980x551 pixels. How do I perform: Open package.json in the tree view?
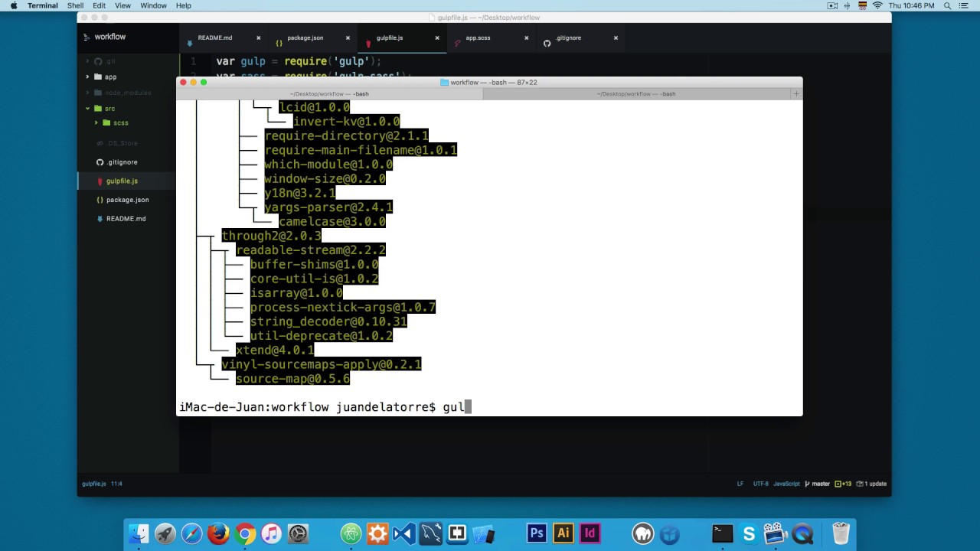point(127,200)
